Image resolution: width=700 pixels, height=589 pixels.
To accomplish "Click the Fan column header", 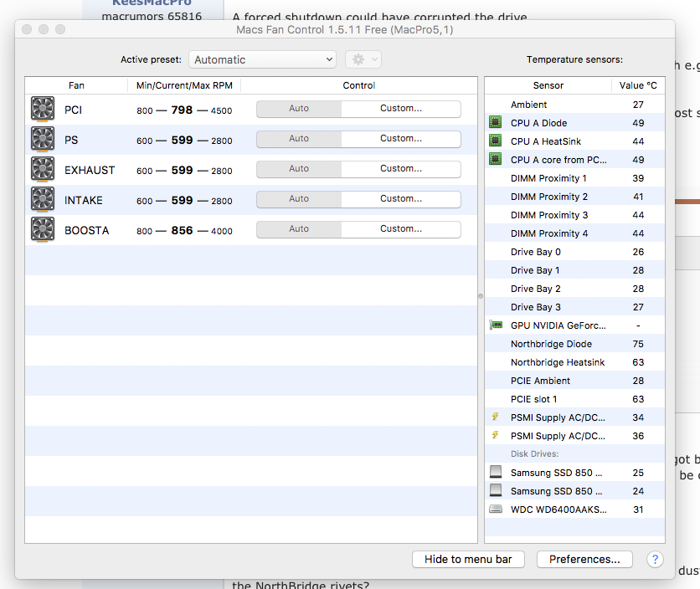I will (x=76, y=85).
